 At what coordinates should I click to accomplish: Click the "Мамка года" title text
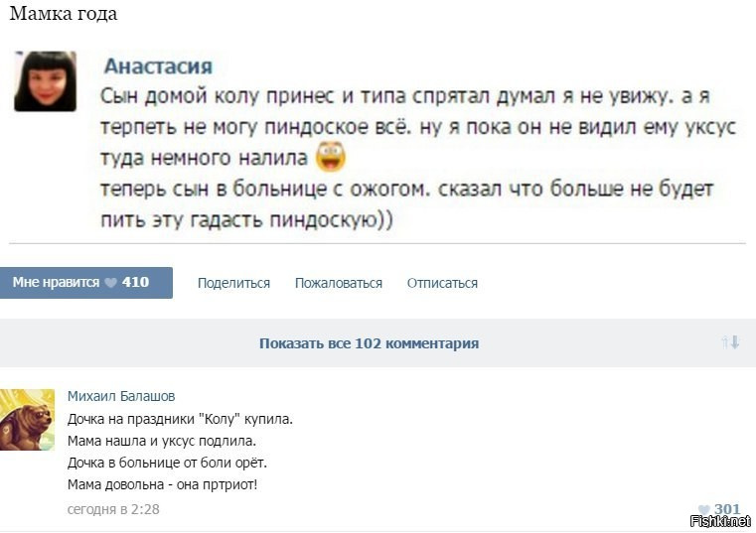pyautogui.click(x=63, y=14)
